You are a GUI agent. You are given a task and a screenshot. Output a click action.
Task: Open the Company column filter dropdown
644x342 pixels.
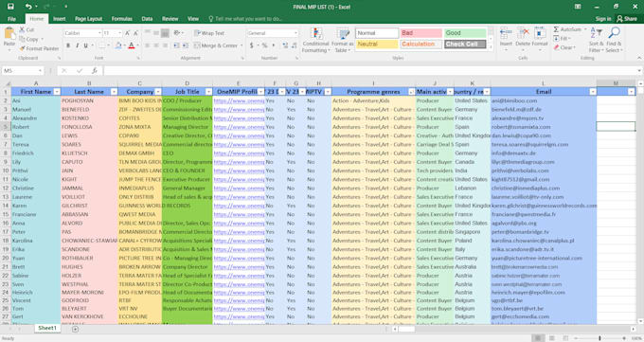pos(158,92)
